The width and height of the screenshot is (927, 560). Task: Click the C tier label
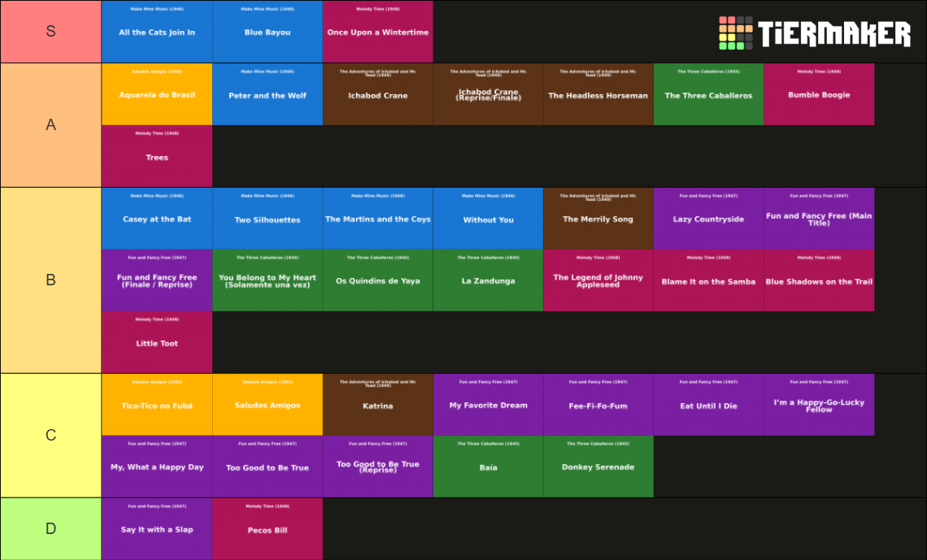[x=51, y=436]
